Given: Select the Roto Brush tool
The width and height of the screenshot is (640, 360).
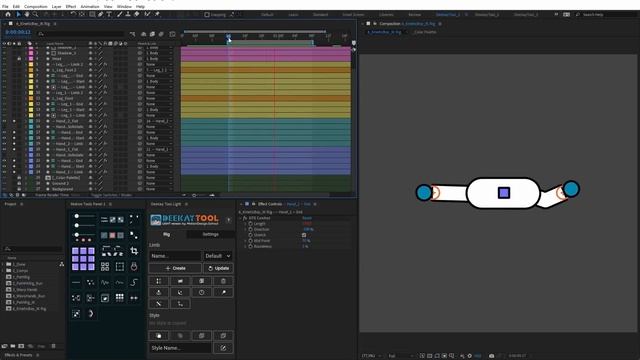Looking at the screenshot, I should (147, 14).
